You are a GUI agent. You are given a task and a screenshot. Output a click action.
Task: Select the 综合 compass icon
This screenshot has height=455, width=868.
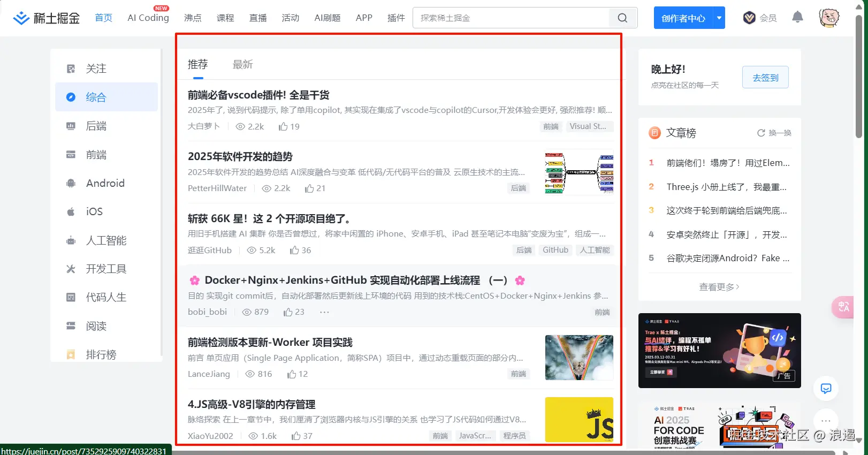point(71,97)
